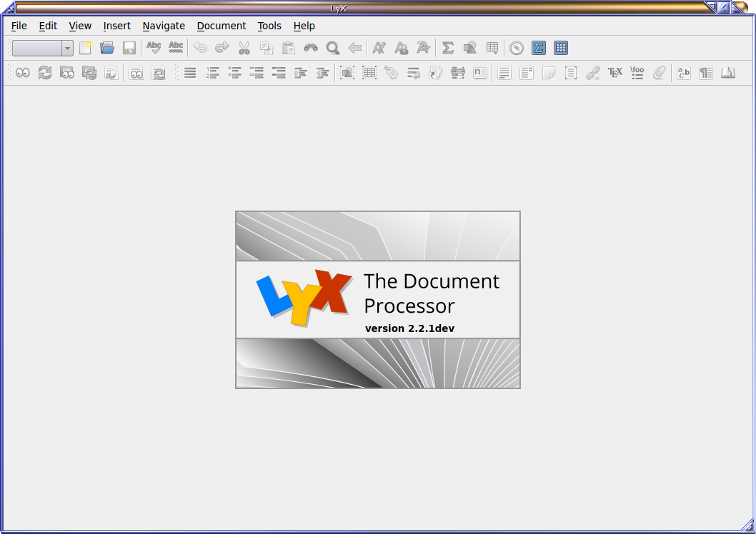This screenshot has height=534, width=756.
Task: Insert index entry icon
Action: point(458,73)
